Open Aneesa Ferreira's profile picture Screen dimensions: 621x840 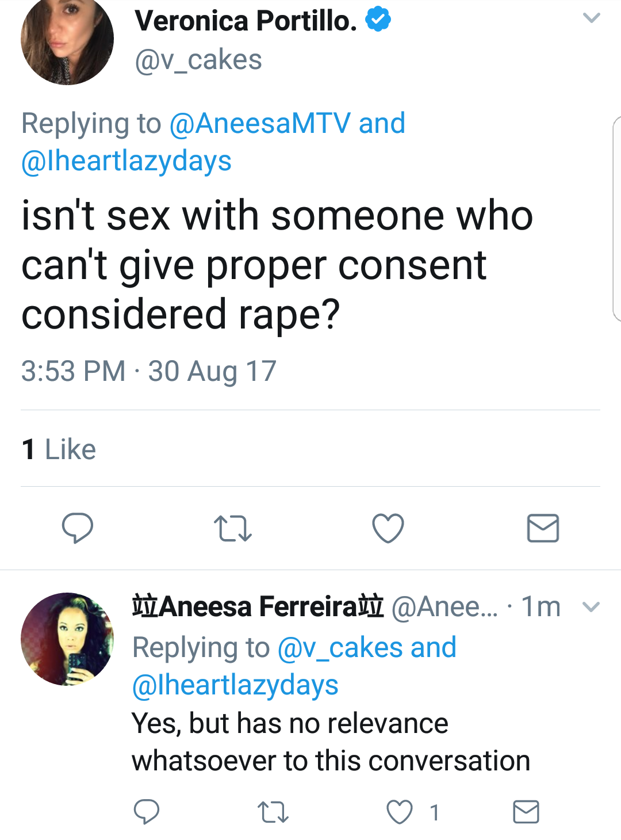pyautogui.click(x=67, y=639)
